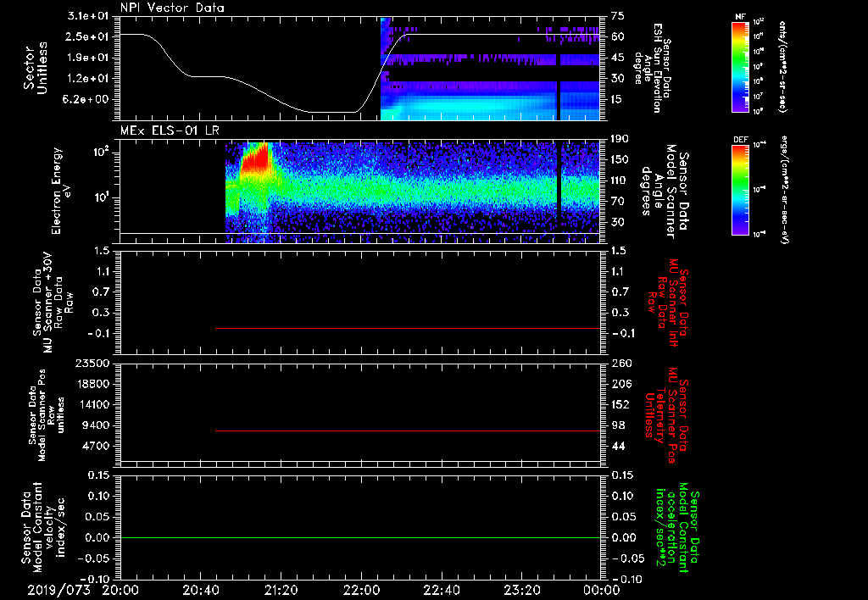Click the '23:20' time axis label

tap(521, 590)
